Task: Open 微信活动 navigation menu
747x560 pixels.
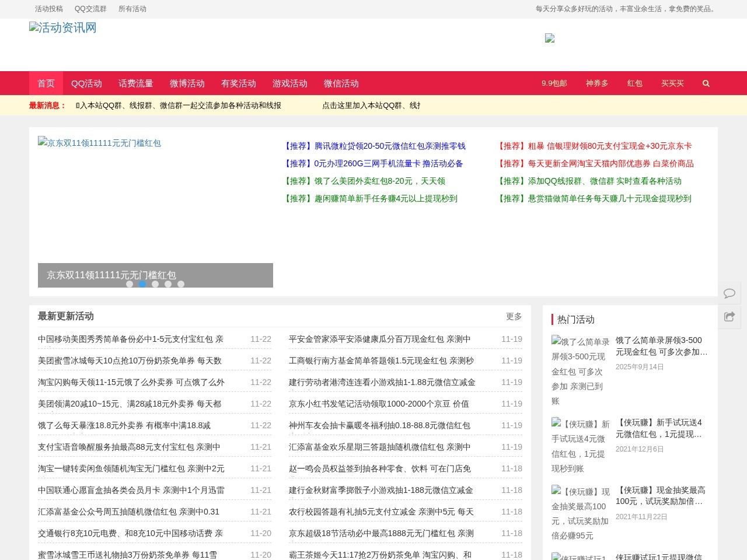Action: point(341,83)
